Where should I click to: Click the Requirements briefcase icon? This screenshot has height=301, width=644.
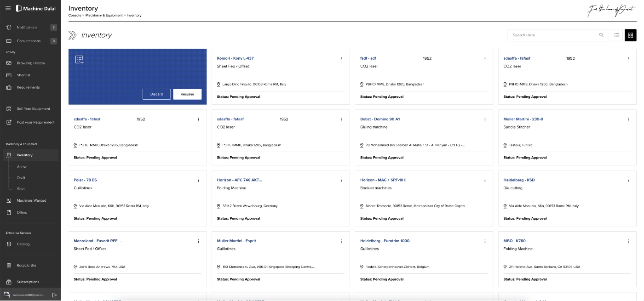pos(9,87)
